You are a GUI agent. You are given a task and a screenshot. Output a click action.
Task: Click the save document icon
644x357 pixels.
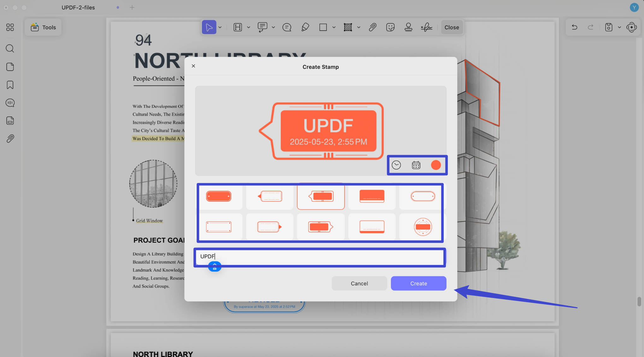pyautogui.click(x=609, y=27)
